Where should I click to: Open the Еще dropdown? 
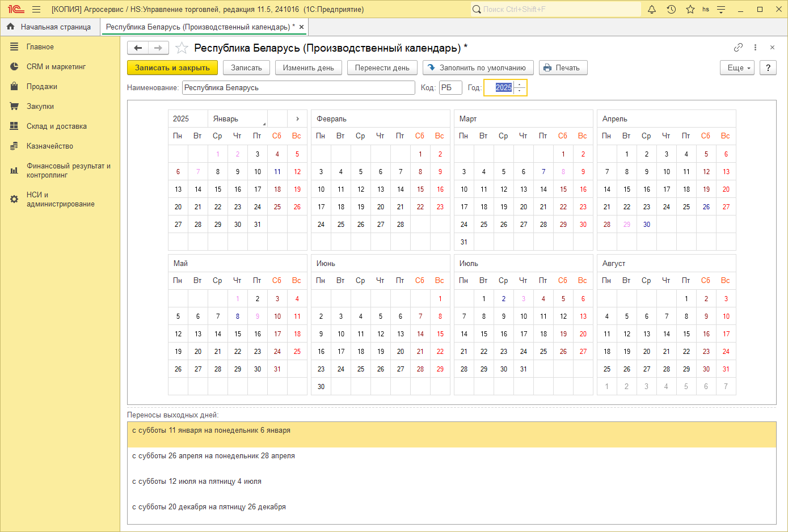tap(736, 67)
